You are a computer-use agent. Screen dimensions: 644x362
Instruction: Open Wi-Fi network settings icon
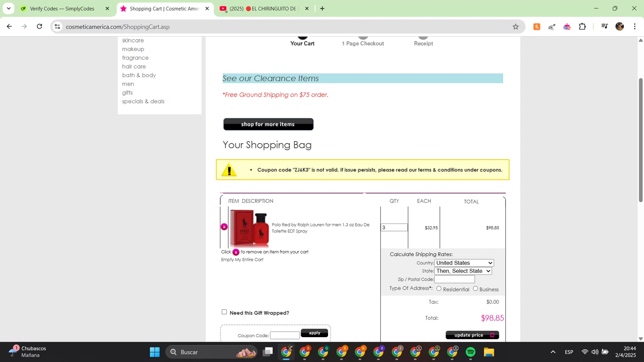[585, 352]
